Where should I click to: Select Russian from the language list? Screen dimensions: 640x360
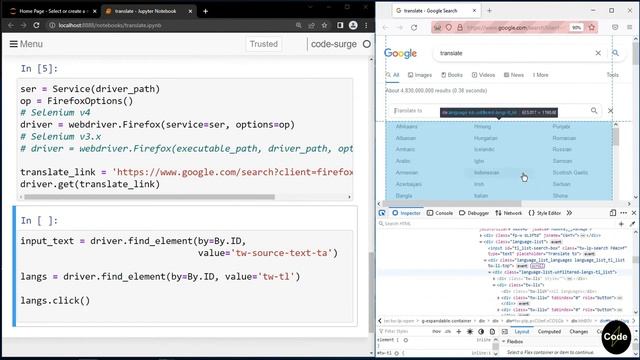562,149
